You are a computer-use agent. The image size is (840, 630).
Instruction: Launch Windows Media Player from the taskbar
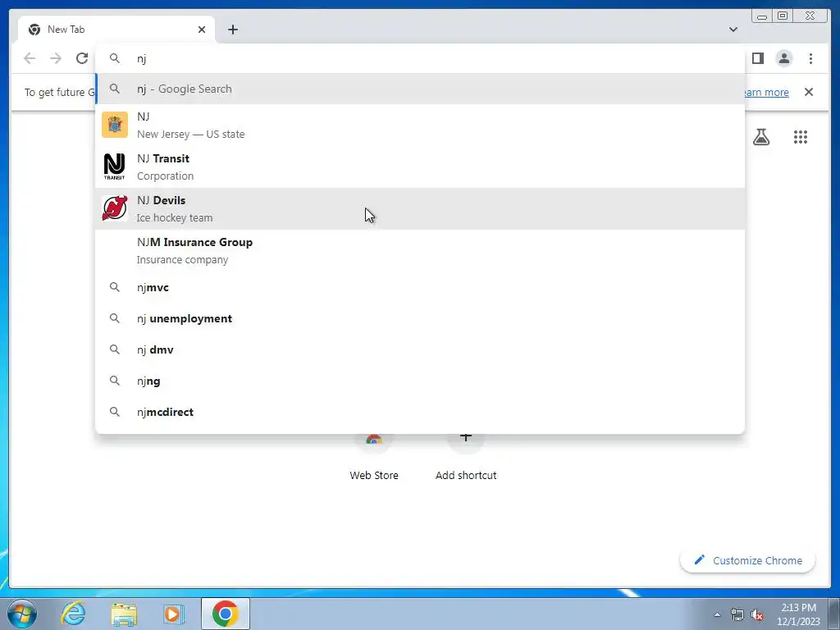(x=173, y=614)
